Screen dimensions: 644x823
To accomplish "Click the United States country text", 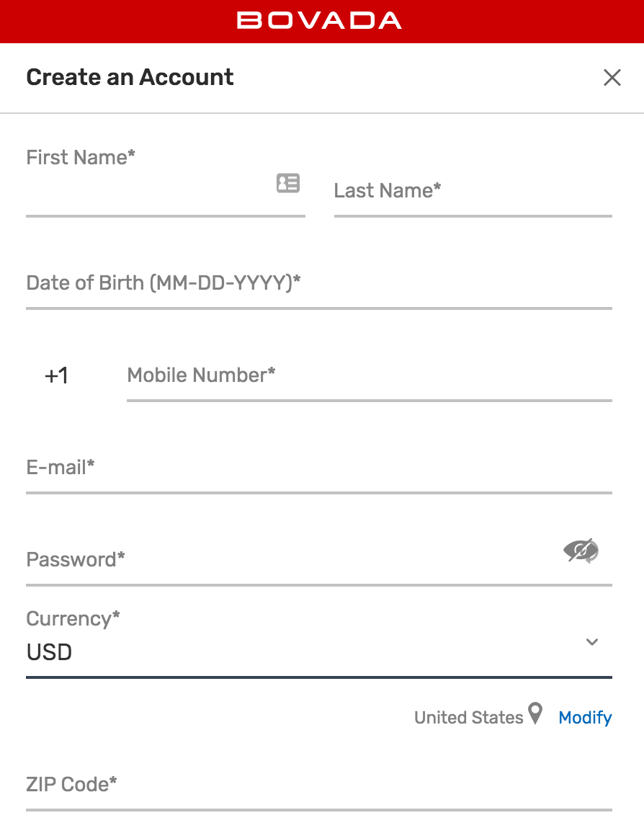I will pyautogui.click(x=469, y=718).
